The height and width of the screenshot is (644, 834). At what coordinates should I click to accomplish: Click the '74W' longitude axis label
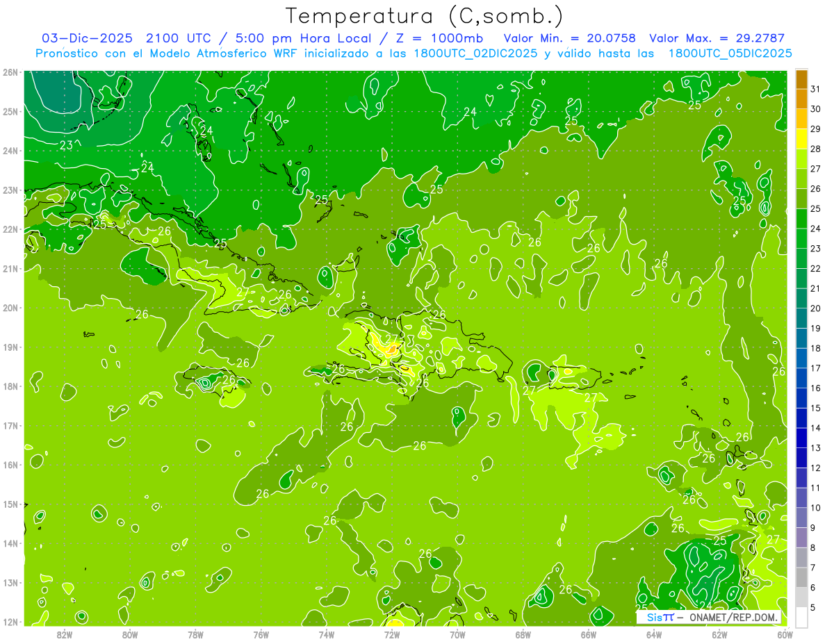[327, 634]
